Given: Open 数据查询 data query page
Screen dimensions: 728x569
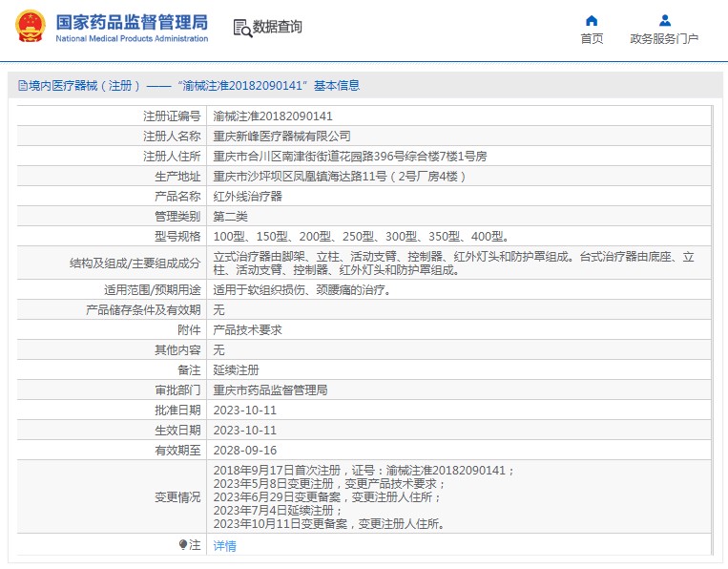Looking at the screenshot, I should tap(278, 27).
